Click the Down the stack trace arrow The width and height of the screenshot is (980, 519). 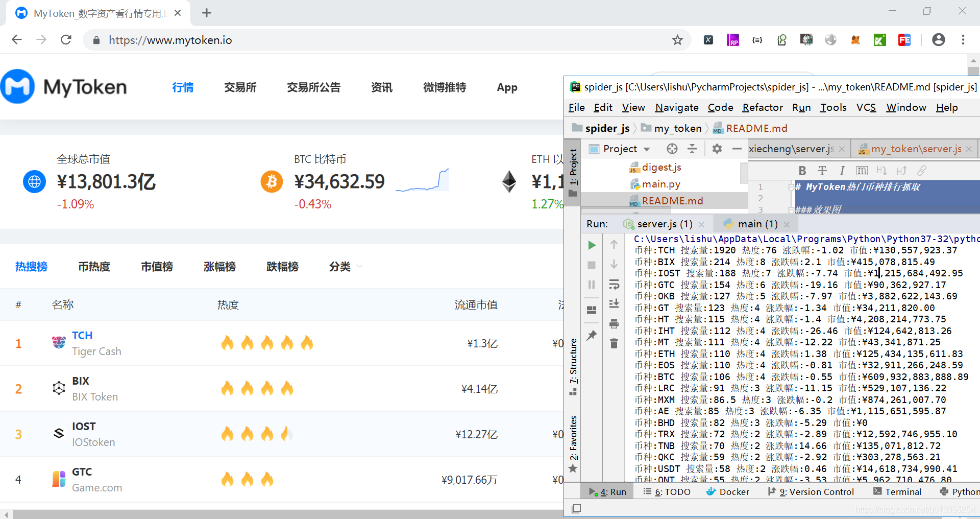click(614, 264)
